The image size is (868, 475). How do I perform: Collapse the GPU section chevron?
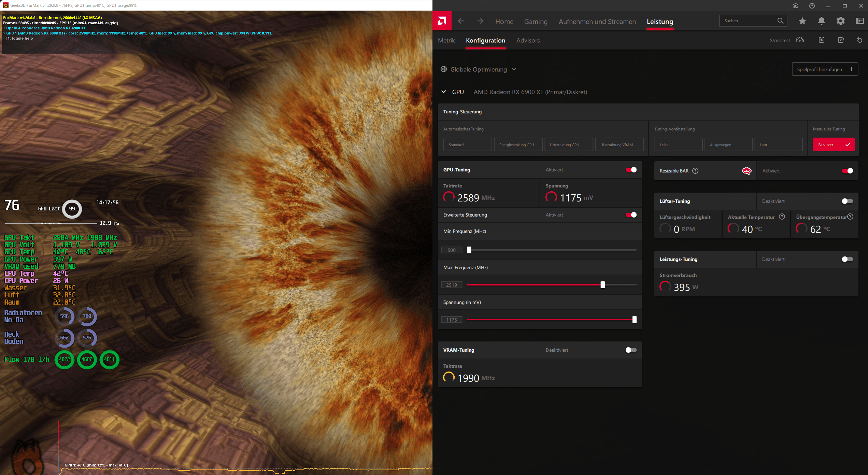point(444,92)
